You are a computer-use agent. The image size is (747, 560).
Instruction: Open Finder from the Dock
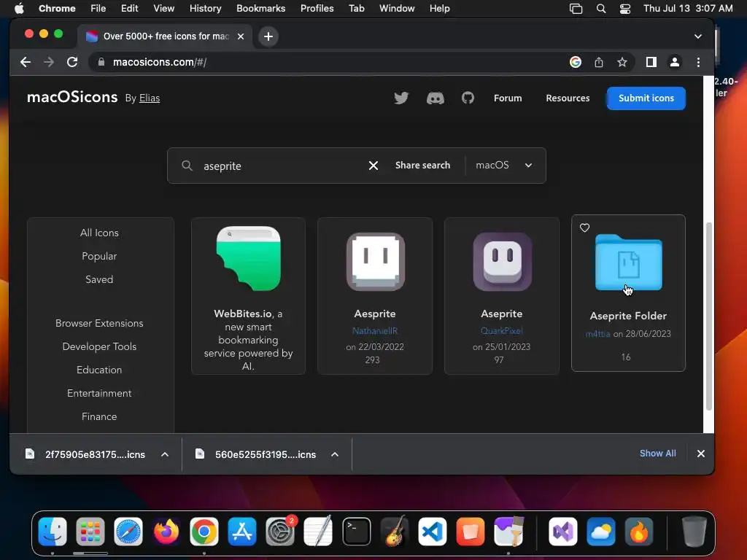tap(53, 532)
